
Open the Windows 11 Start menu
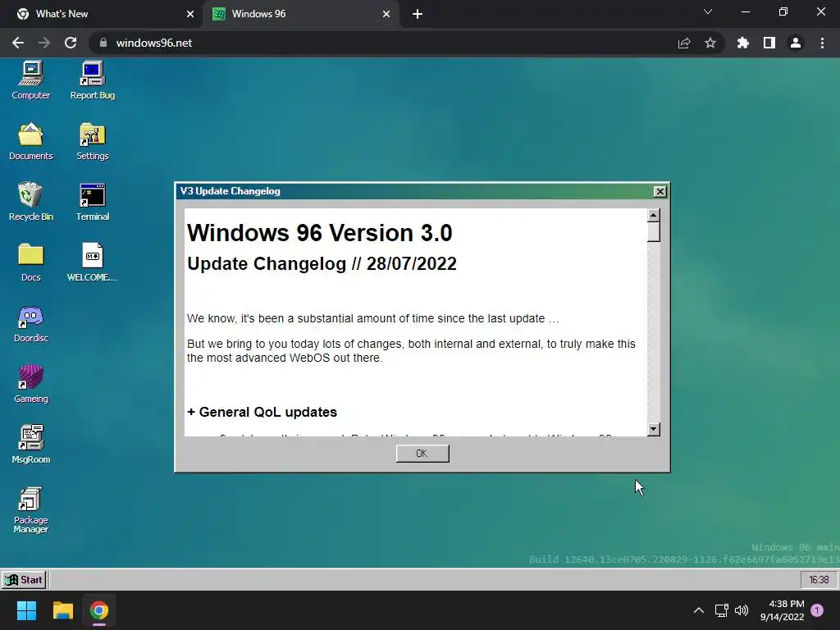[x=26, y=610]
